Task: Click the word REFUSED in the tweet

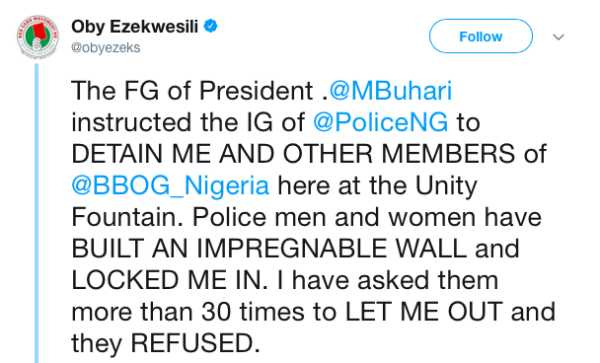Action: [x=192, y=343]
